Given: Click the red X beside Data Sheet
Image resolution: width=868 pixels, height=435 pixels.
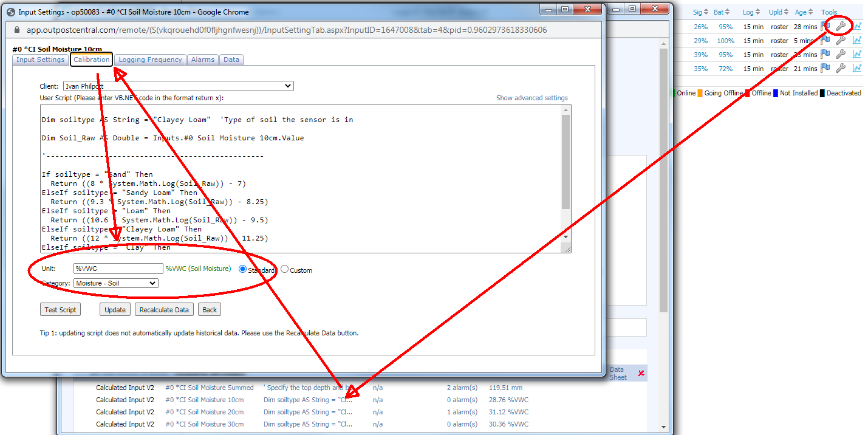Looking at the screenshot, I should click(x=641, y=373).
